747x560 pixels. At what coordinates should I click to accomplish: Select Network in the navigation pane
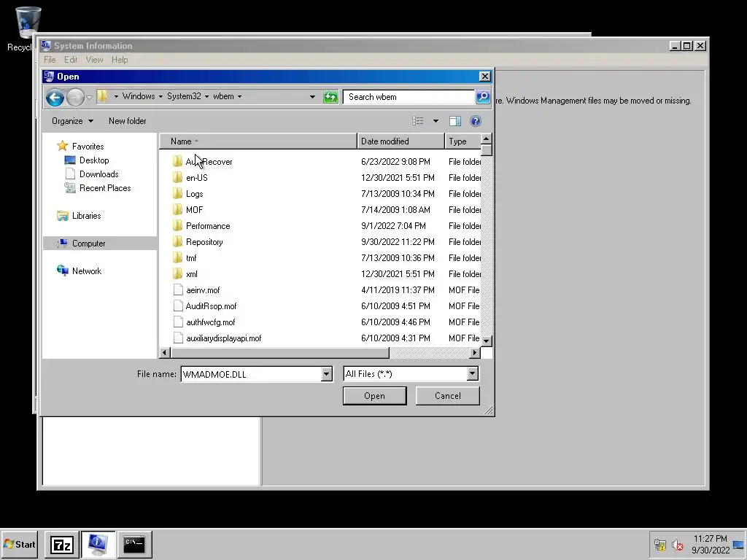87,271
